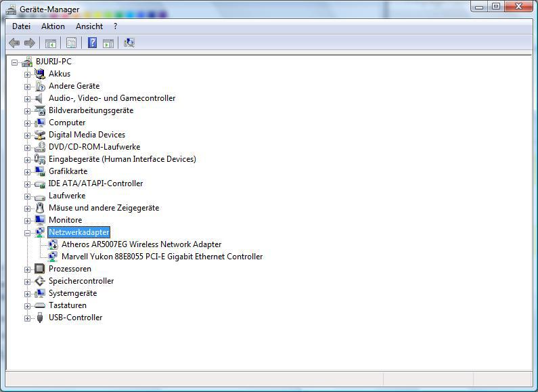The width and height of the screenshot is (538, 392).
Task: Click the Bildverarbeitungsgeräte camera icon
Action: coord(40,110)
